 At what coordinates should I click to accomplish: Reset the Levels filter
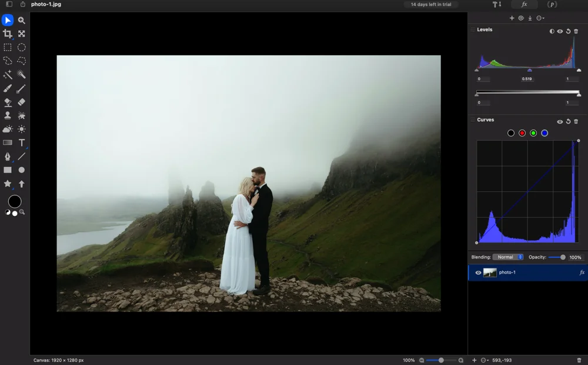click(568, 32)
